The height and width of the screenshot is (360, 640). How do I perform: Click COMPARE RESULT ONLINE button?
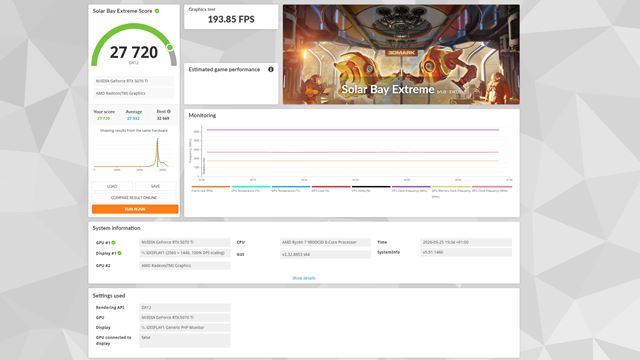[x=134, y=198]
